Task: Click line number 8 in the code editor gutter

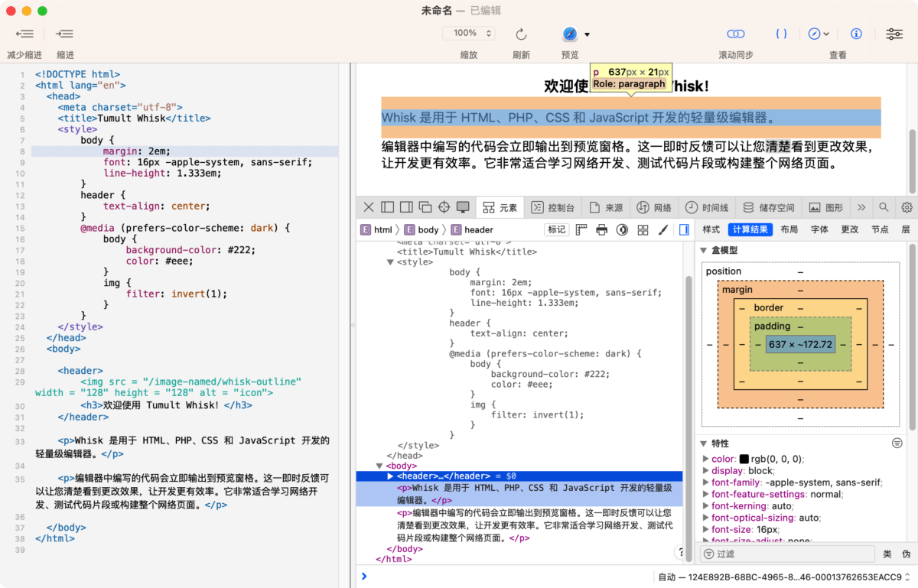Action: tap(23, 151)
